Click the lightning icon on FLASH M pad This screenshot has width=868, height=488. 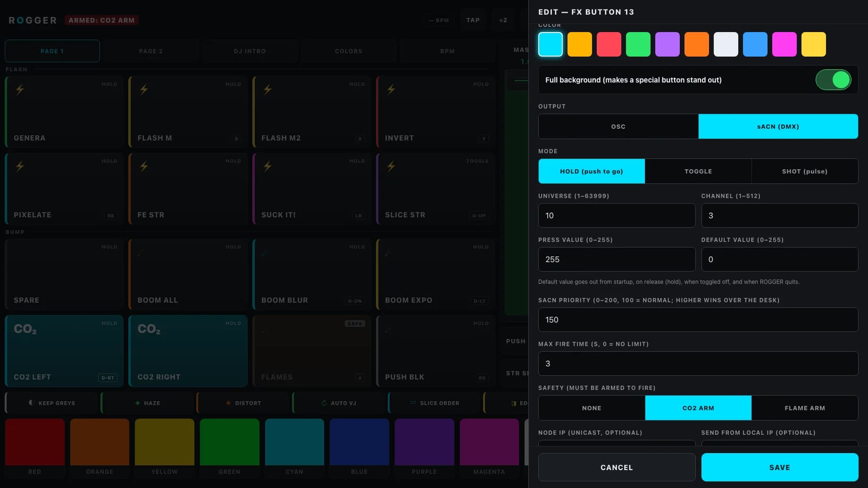144,89
